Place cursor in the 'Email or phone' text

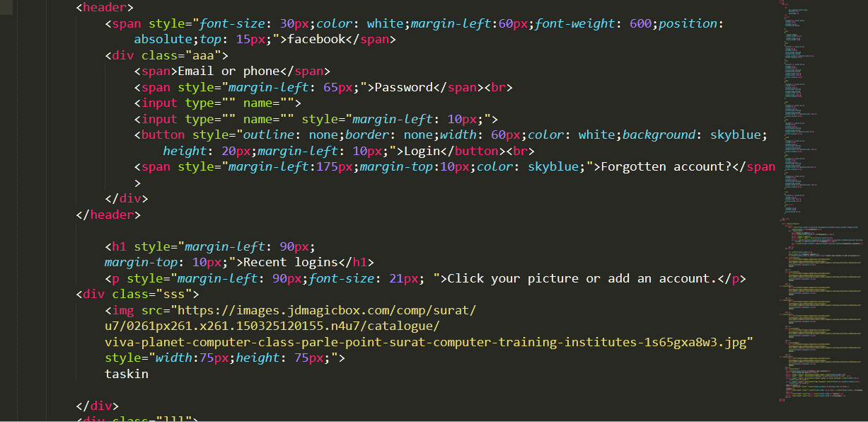tap(228, 72)
